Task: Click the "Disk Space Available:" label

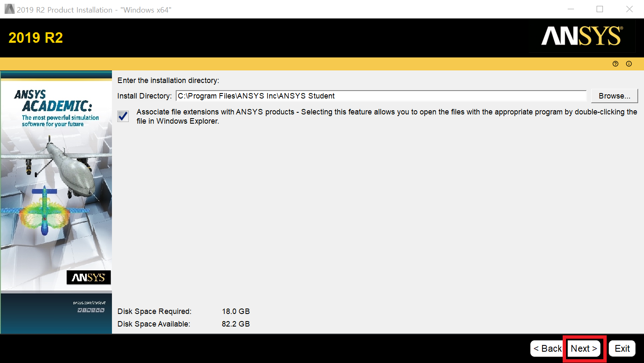Action: tap(153, 324)
